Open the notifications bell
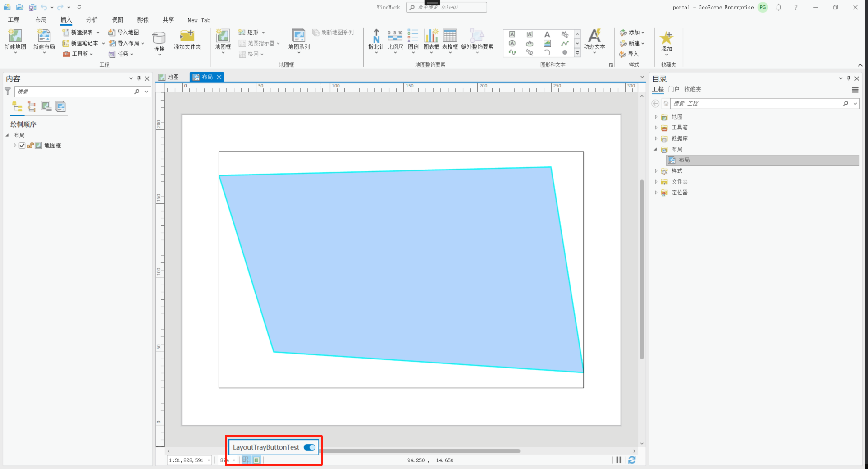 778,7
